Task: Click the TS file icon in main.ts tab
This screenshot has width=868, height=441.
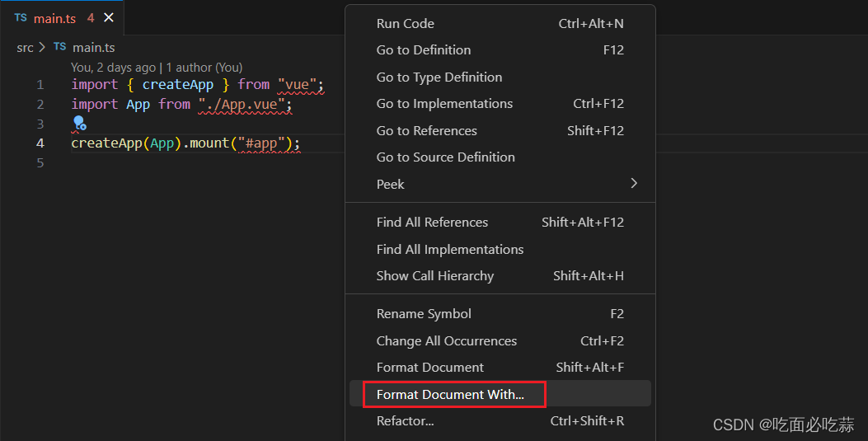Action: tap(21, 17)
